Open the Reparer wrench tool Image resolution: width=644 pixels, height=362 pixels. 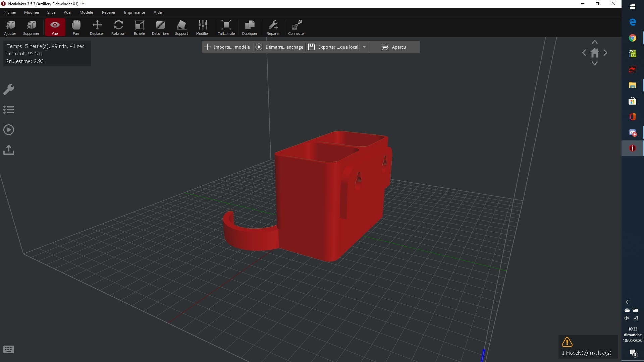[x=273, y=27]
